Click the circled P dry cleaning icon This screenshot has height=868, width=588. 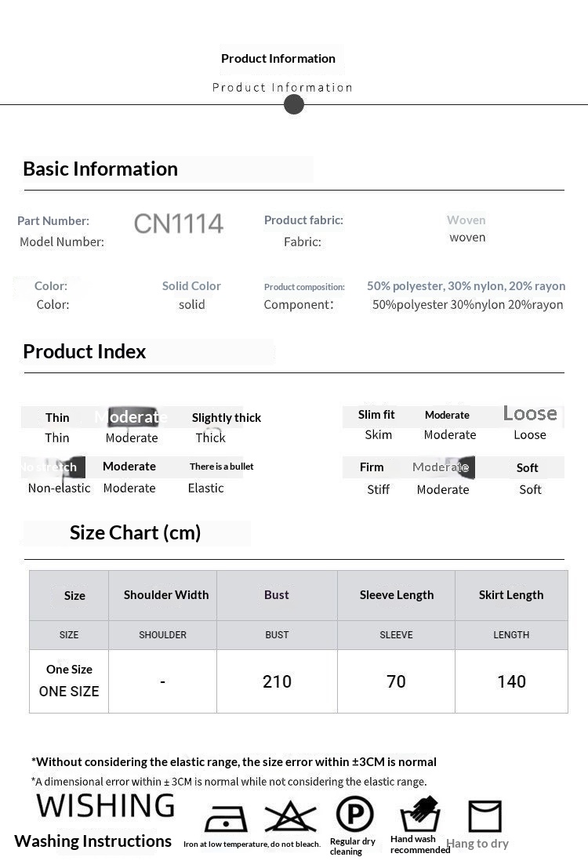[x=354, y=815]
